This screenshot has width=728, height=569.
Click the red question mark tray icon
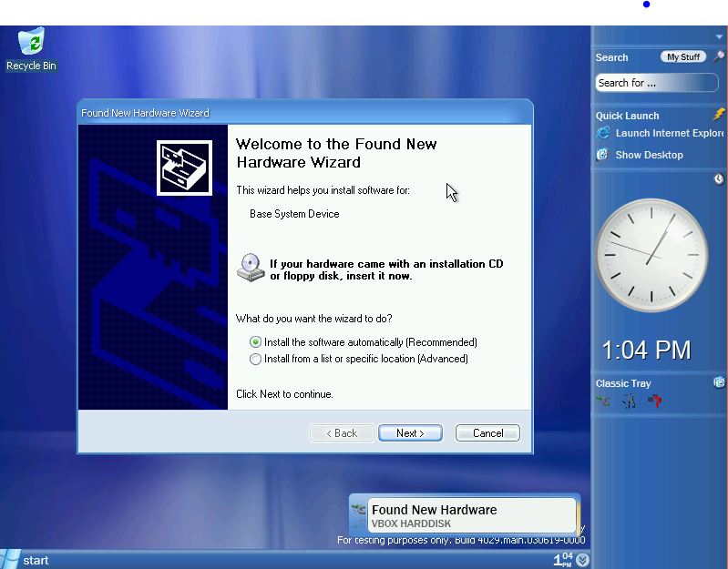[654, 401]
